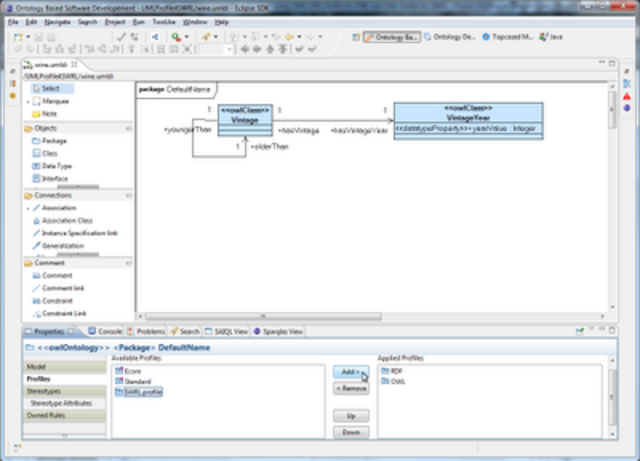The height and width of the screenshot is (461, 640).
Task: Click the Properties panel vertical scrollbar
Action: point(612,396)
